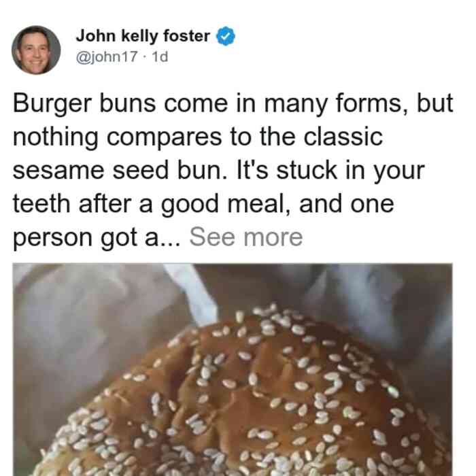Click the blue verified badge icon
Image resolution: width=476 pixels, height=476 pixels.
tap(225, 36)
